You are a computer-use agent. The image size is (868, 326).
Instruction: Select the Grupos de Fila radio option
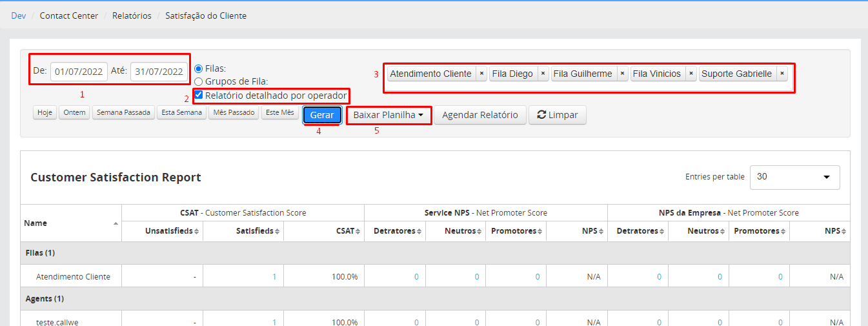pos(199,81)
